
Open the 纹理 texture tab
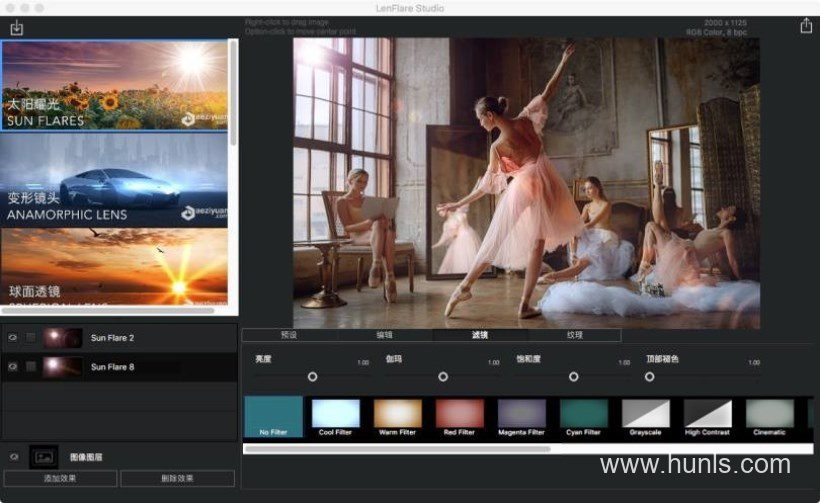coord(574,335)
